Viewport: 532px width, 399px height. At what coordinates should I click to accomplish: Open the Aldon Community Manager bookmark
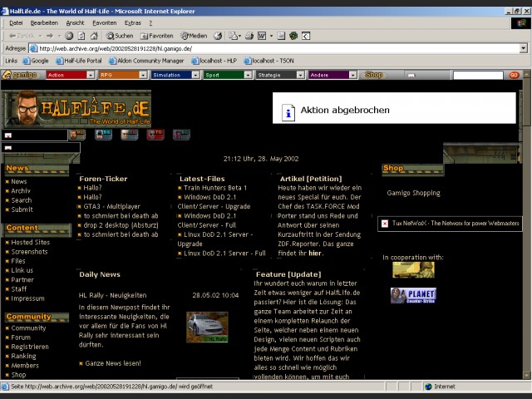pyautogui.click(x=146, y=61)
